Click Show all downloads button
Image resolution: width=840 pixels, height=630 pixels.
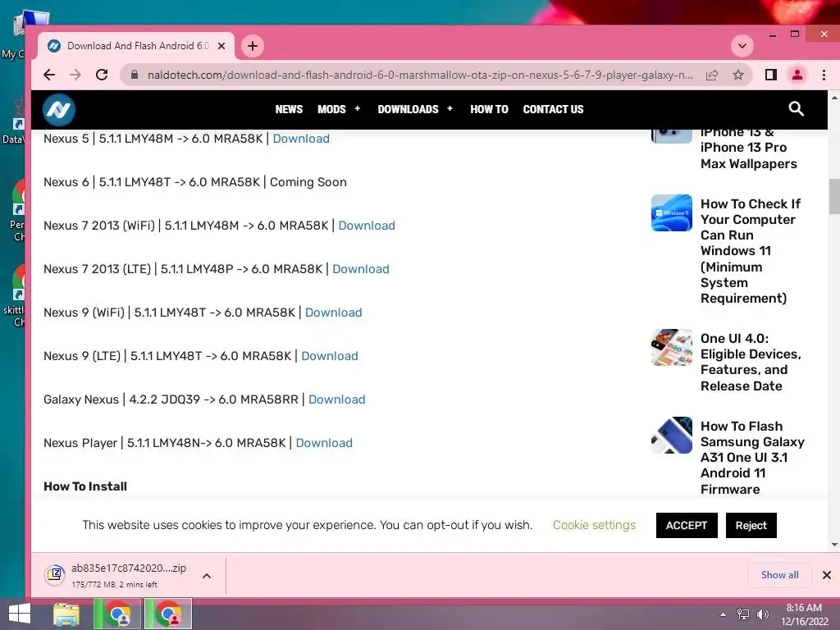(779, 575)
